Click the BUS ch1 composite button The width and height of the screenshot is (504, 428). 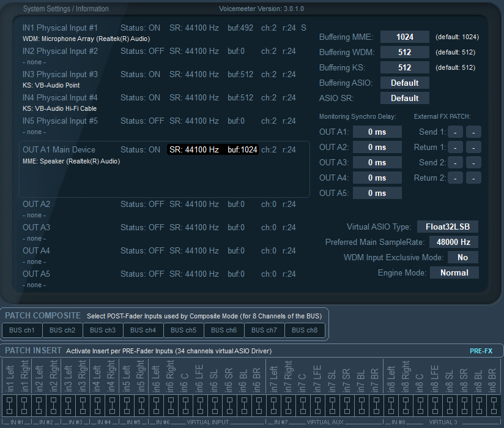tap(22, 331)
